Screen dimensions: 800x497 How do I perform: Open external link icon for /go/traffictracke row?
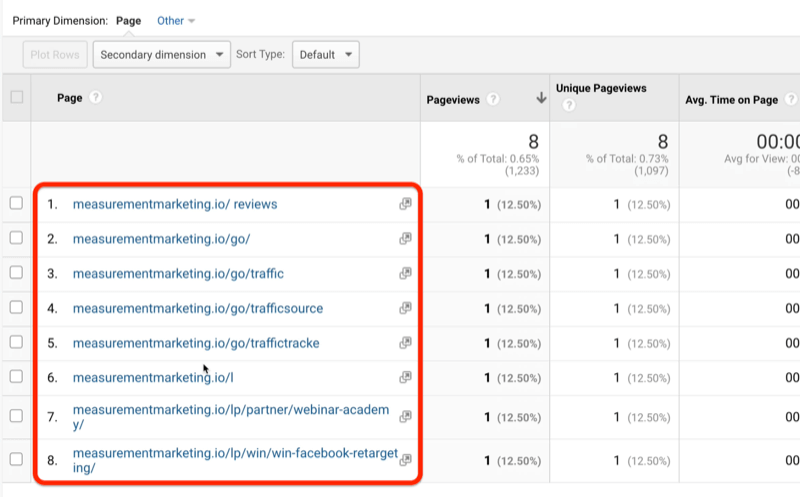[x=405, y=343]
